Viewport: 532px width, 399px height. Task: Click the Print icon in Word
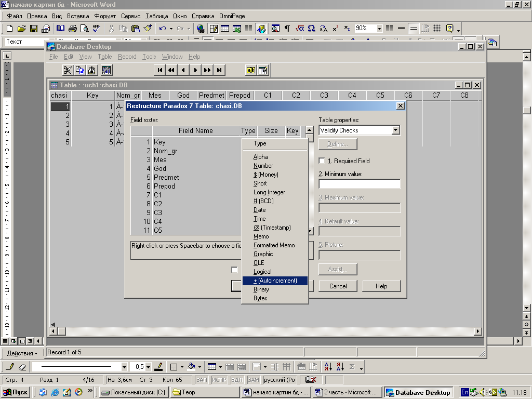click(x=72, y=29)
